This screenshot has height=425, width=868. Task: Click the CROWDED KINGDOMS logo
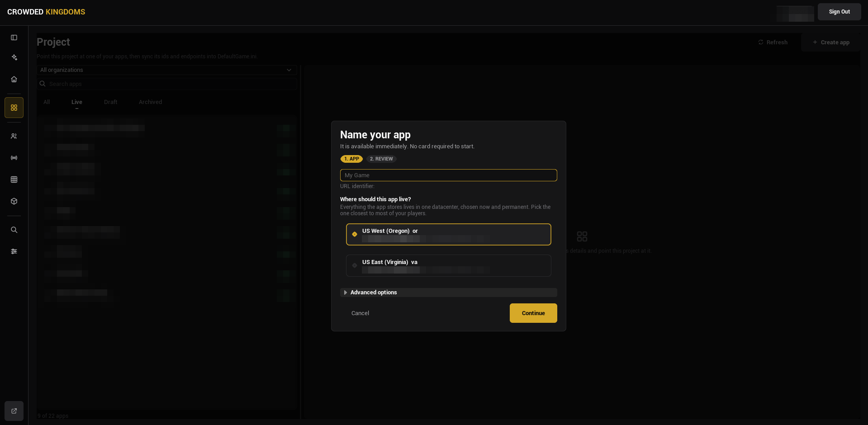click(x=46, y=12)
